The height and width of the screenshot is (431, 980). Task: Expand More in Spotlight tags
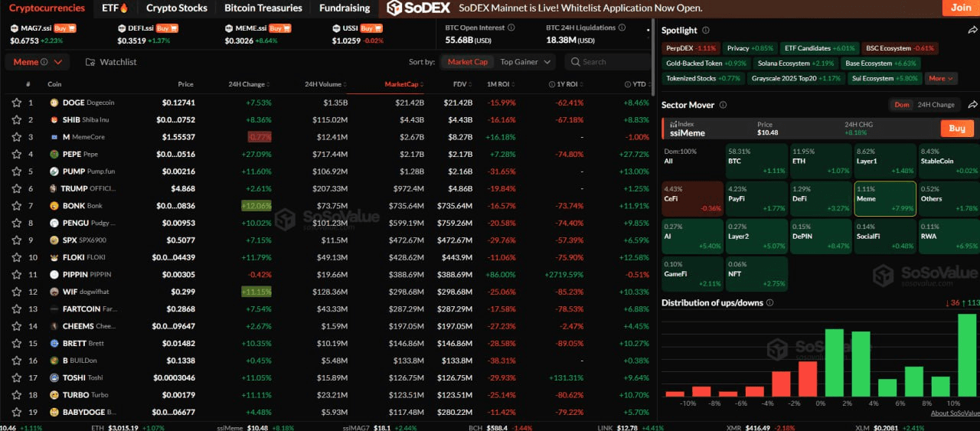tap(941, 78)
